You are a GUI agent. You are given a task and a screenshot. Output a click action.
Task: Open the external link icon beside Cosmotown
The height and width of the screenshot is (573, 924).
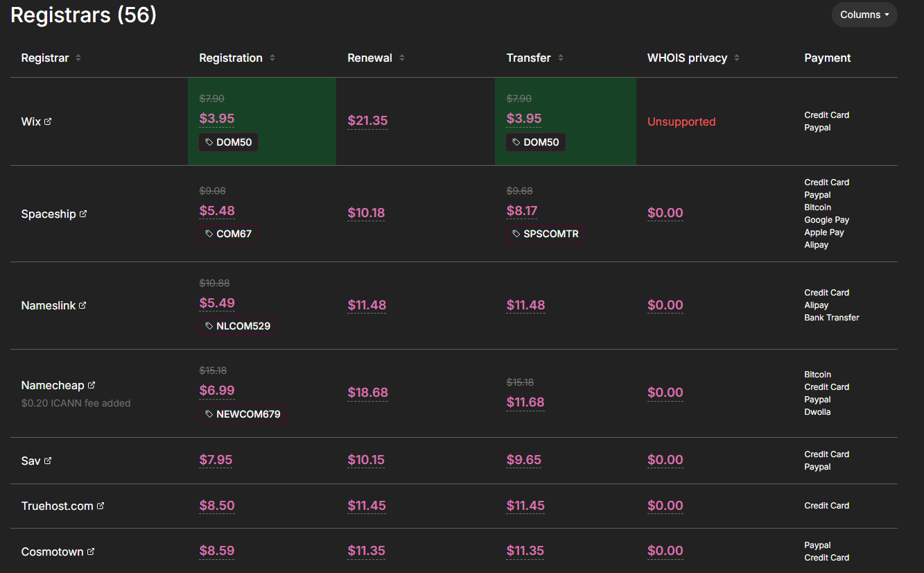pyautogui.click(x=91, y=551)
